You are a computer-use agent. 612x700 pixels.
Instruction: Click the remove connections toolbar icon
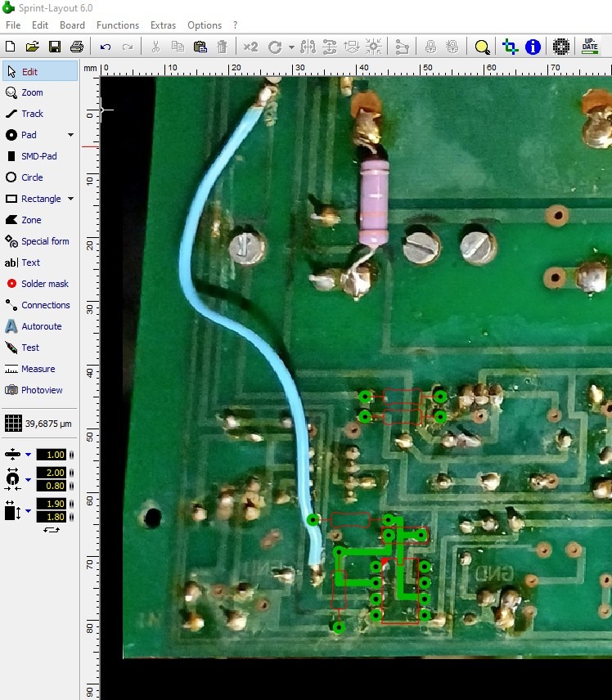[402, 47]
